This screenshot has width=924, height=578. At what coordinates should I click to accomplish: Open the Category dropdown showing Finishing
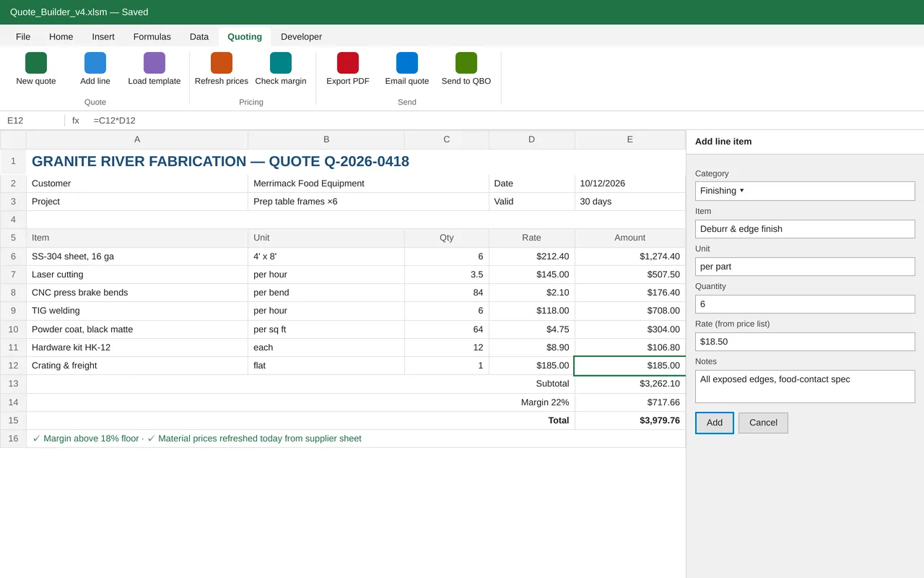click(805, 191)
